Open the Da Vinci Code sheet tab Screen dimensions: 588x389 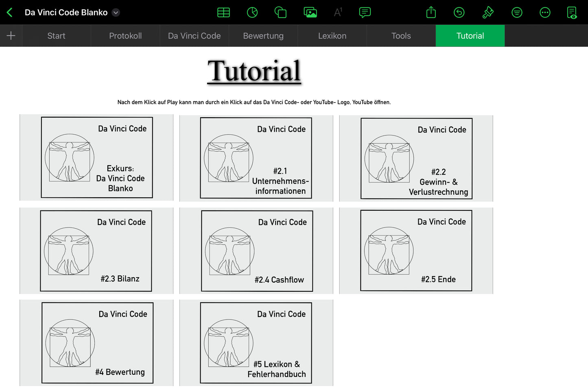point(194,36)
